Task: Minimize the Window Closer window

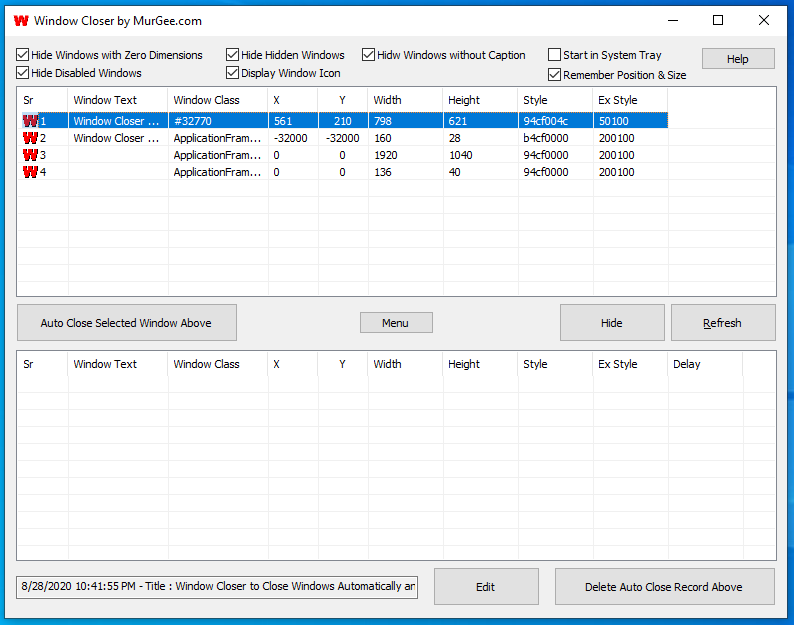Action: coord(672,21)
